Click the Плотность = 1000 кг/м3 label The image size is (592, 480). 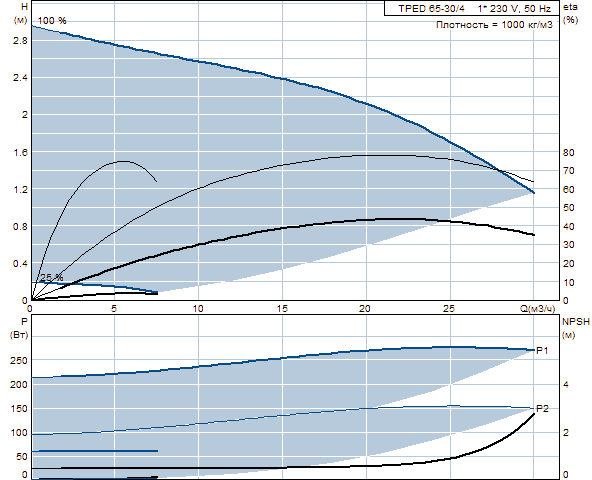(494, 25)
